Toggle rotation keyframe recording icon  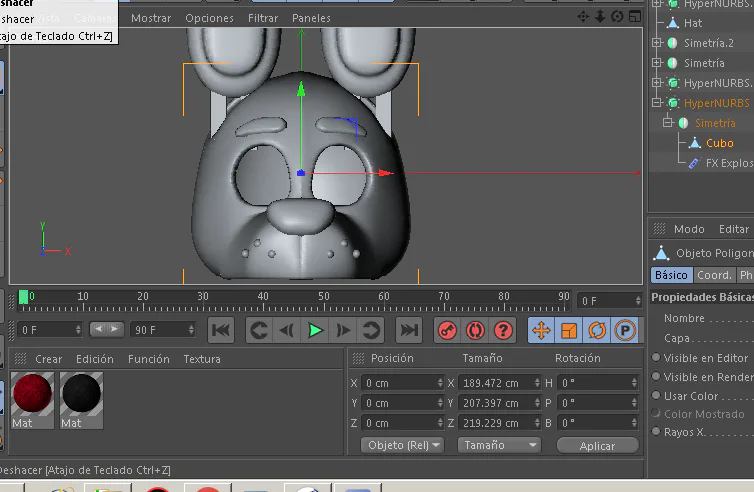pos(597,330)
